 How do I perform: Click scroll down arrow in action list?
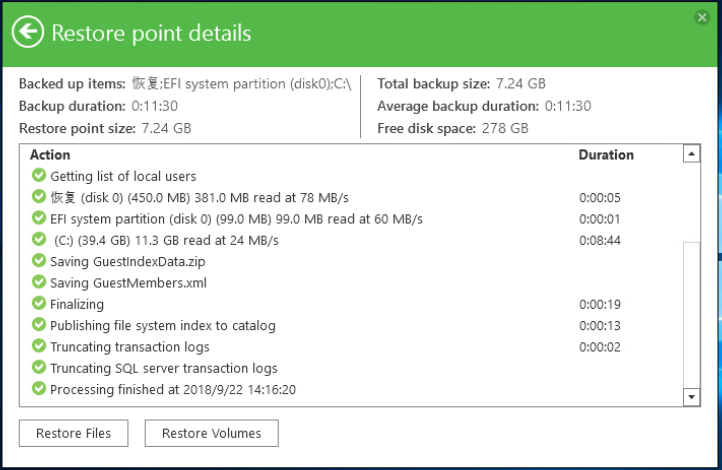click(x=692, y=397)
